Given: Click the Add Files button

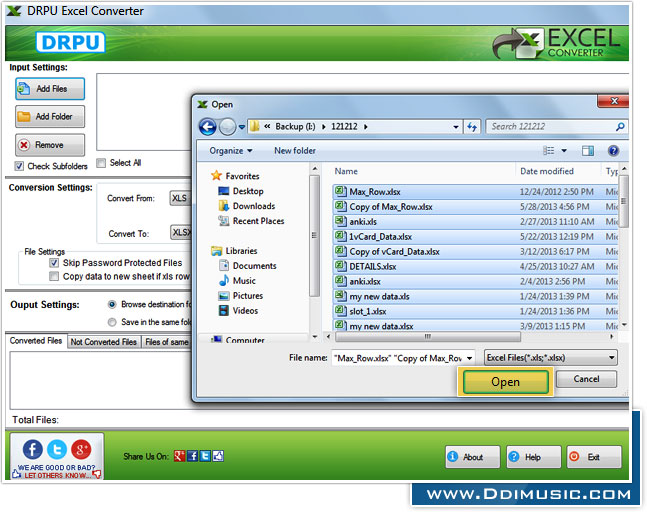Looking at the screenshot, I should [50, 89].
